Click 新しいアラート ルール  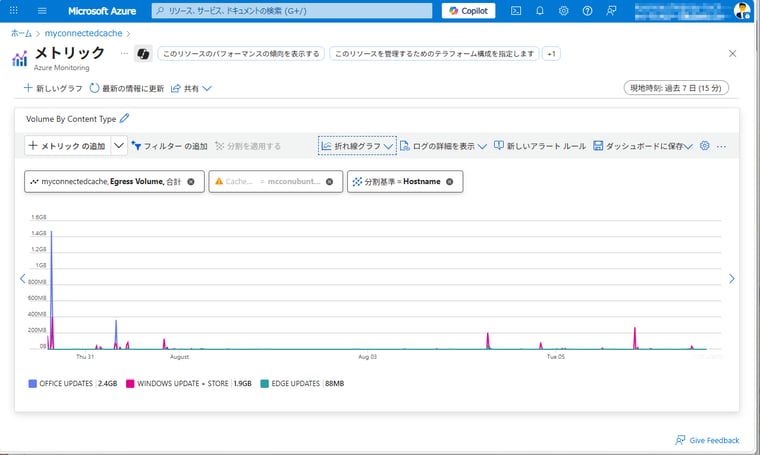(539, 146)
